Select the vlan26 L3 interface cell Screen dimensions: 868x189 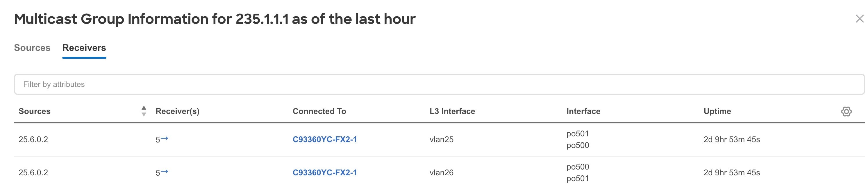pyautogui.click(x=442, y=173)
